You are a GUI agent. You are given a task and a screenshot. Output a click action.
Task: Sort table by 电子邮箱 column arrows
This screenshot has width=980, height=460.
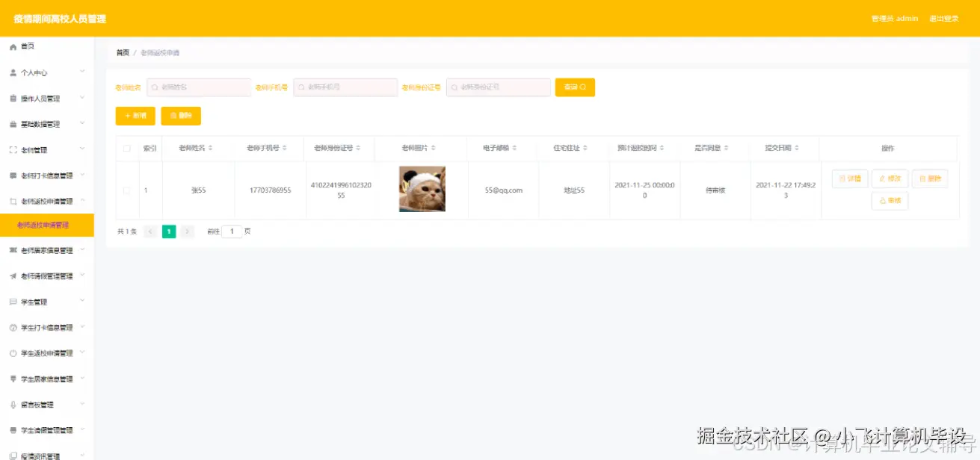tap(514, 149)
